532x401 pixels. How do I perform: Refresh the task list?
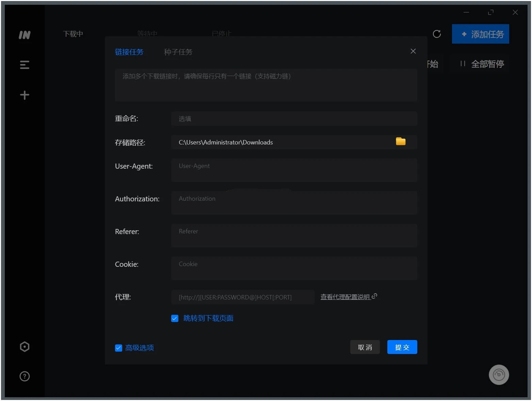click(437, 34)
